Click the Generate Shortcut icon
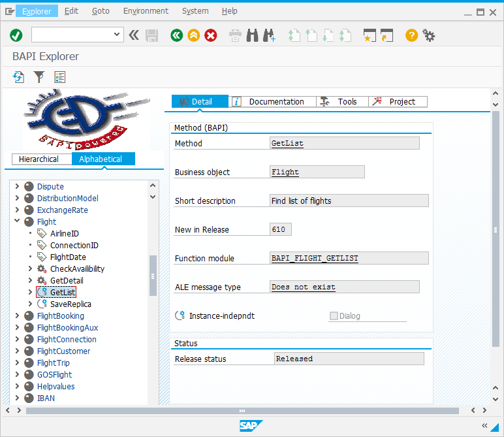 [x=386, y=35]
